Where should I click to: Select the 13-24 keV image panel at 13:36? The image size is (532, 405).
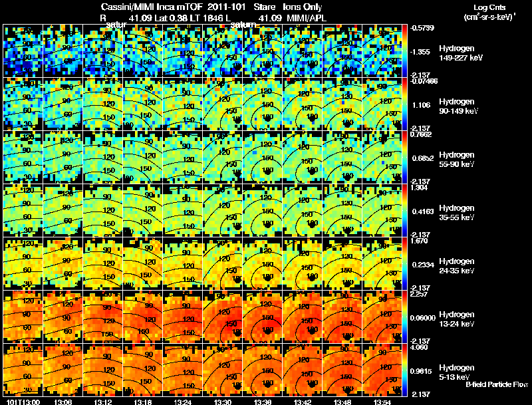[x=263, y=317]
